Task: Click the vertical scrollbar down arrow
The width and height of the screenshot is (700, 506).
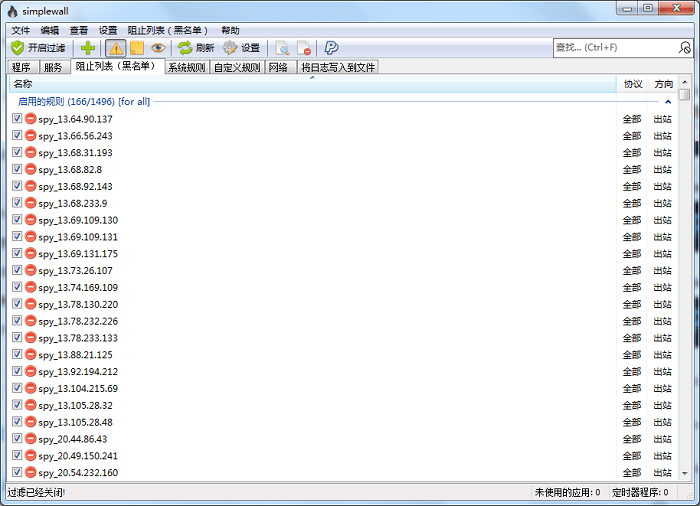Action: tap(684, 476)
